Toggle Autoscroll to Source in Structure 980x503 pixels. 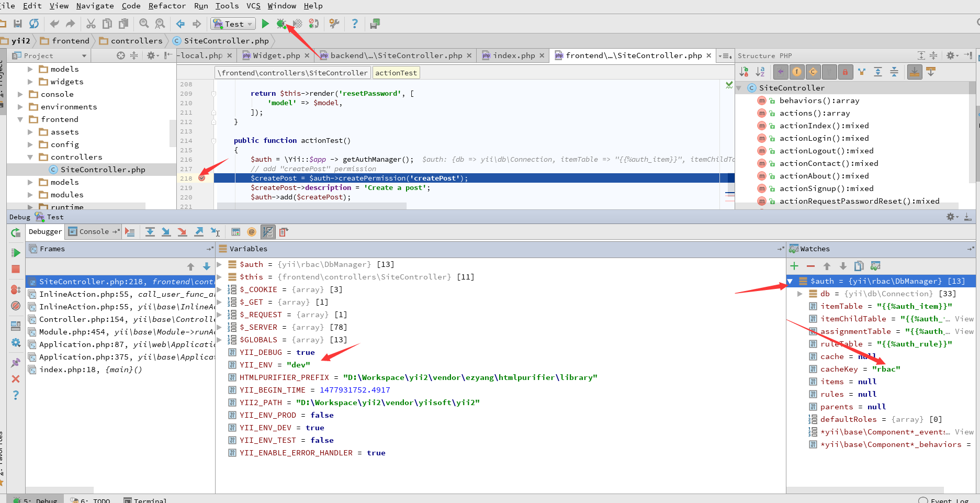point(915,72)
